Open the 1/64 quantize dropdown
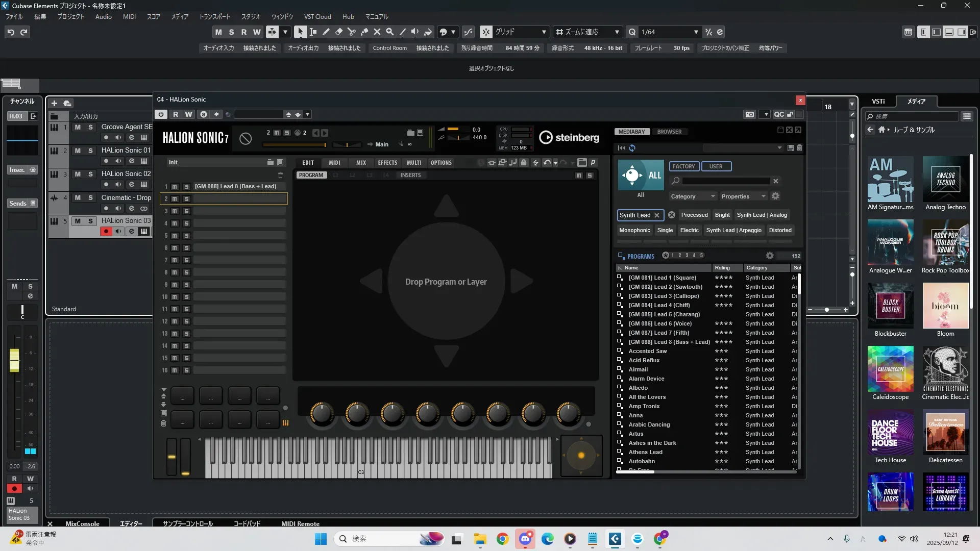The height and width of the screenshot is (551, 980). click(x=696, y=32)
